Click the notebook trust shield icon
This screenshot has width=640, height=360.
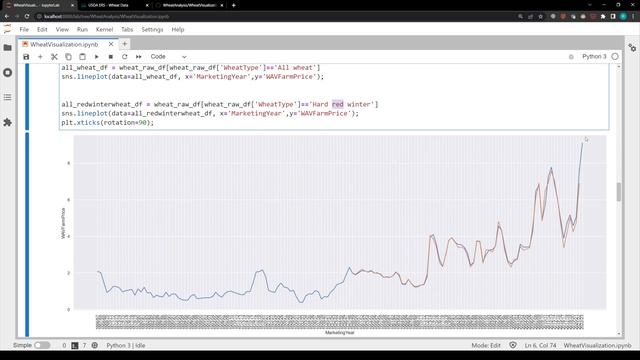[513, 345]
